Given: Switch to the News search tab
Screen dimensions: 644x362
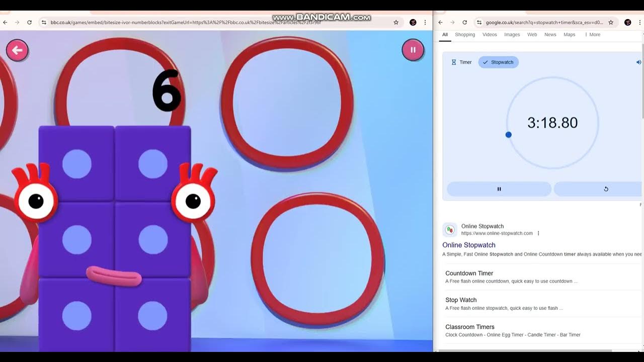Looking at the screenshot, I should coord(550,35).
